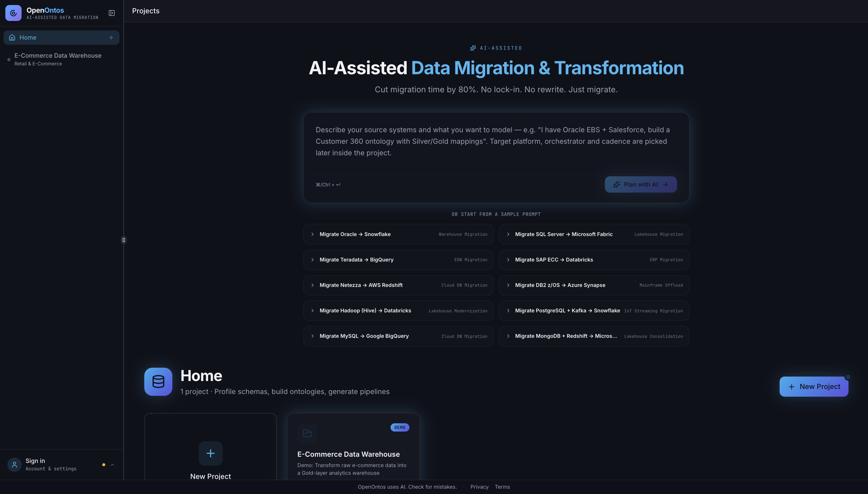Expand Migrate Netezza → AWS Redshift chevron

coord(312,285)
